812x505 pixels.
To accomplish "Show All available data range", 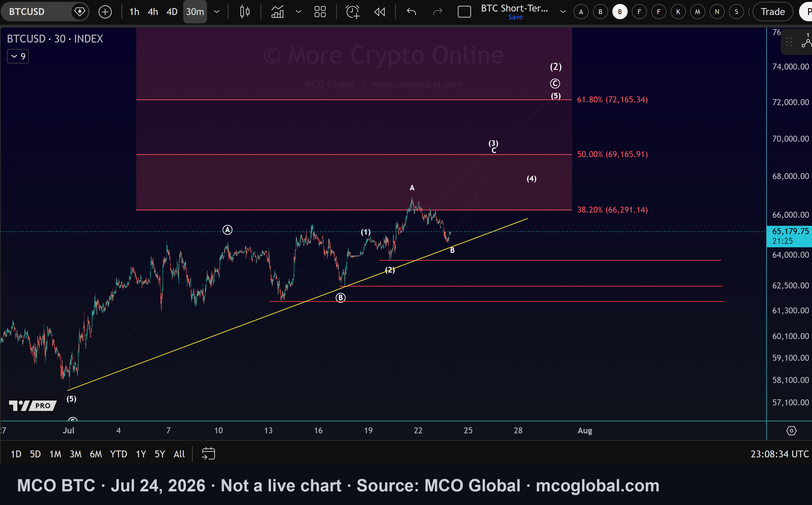I will coord(179,454).
